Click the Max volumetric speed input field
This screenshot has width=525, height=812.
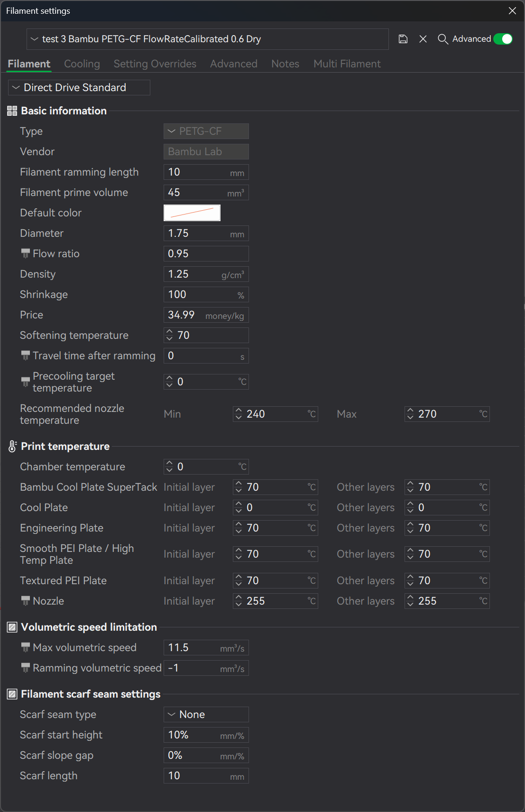coord(192,648)
